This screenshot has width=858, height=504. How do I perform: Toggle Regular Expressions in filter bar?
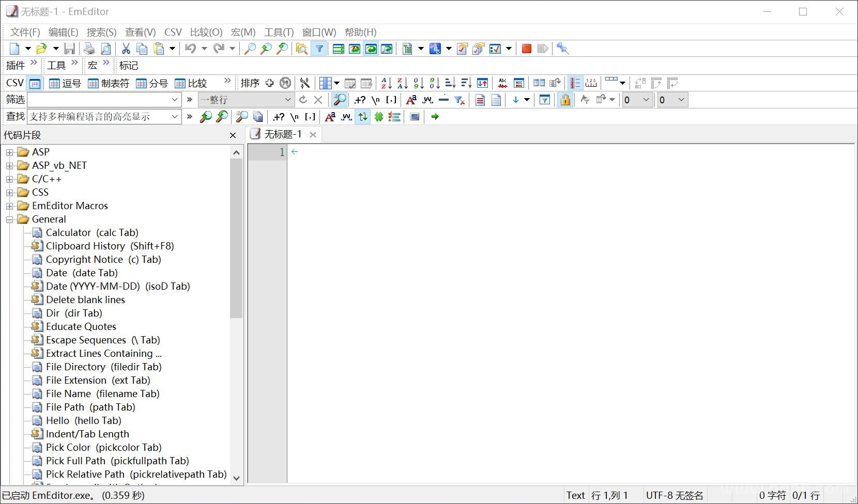click(360, 100)
